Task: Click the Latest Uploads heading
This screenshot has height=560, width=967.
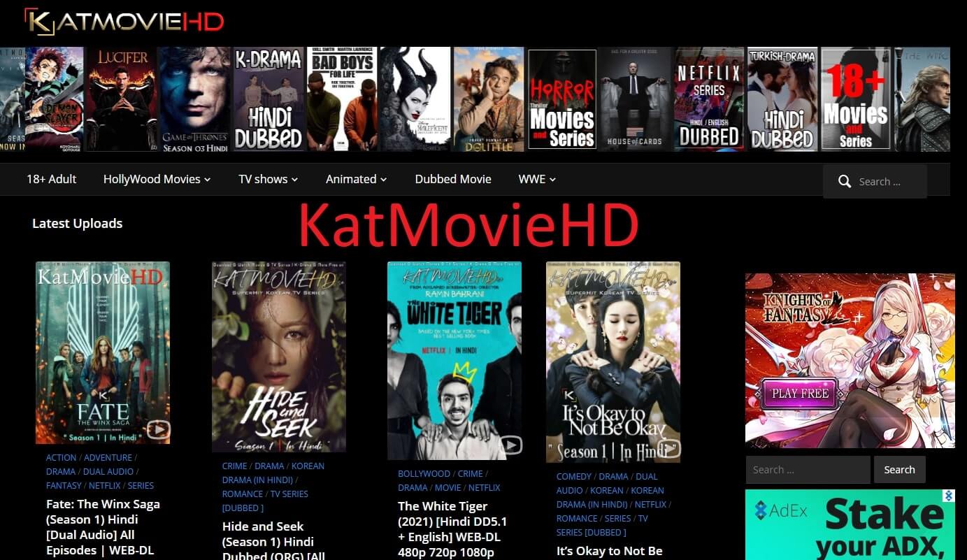Action: tap(77, 224)
